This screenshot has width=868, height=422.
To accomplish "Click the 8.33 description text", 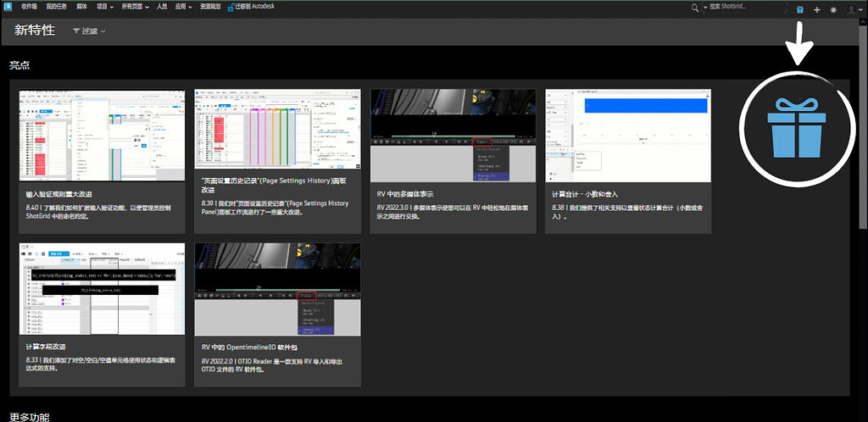I will tap(101, 364).
